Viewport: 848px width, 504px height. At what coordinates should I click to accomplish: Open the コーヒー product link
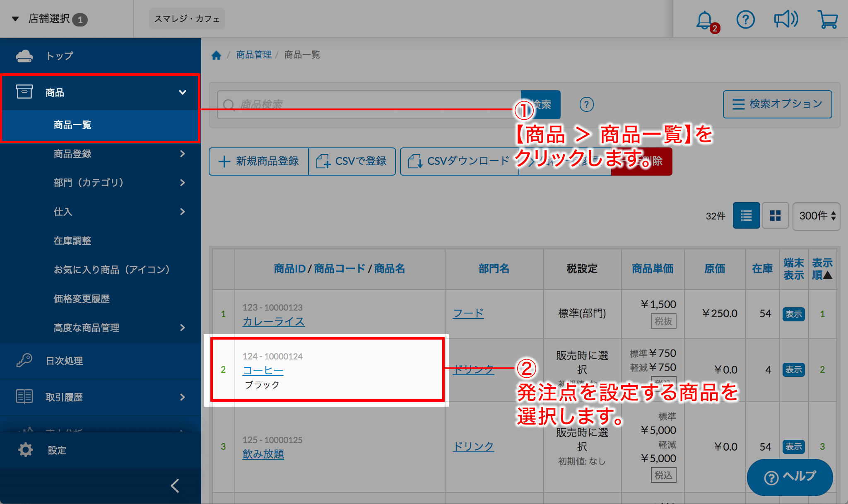pos(263,370)
